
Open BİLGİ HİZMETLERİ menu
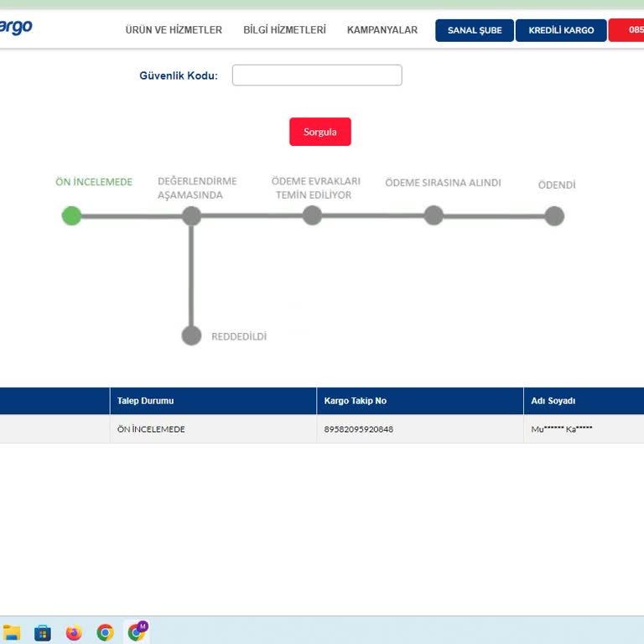[284, 30]
